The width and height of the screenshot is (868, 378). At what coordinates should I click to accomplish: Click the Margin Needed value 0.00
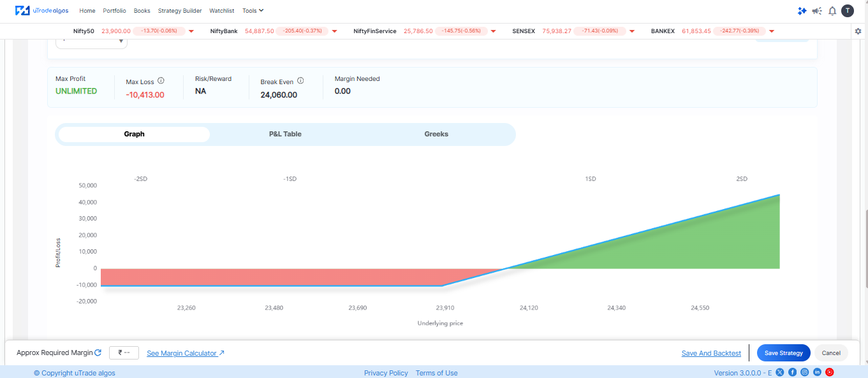pyautogui.click(x=342, y=91)
